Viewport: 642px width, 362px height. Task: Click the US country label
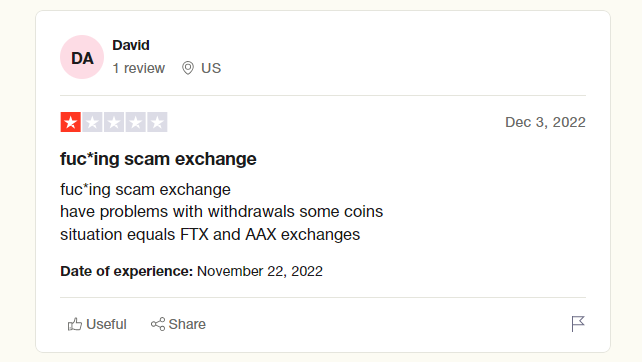click(x=211, y=68)
